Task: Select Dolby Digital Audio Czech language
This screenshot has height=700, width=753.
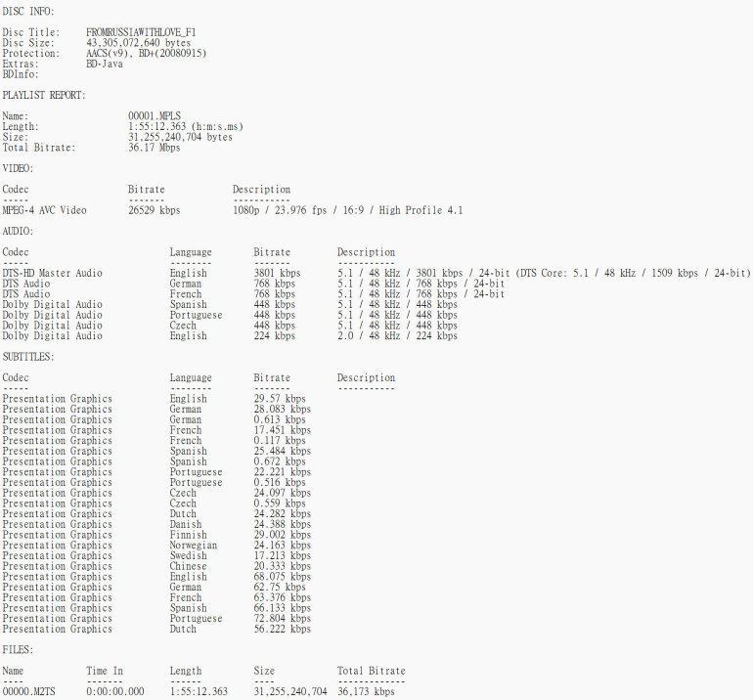Action: tap(183, 326)
